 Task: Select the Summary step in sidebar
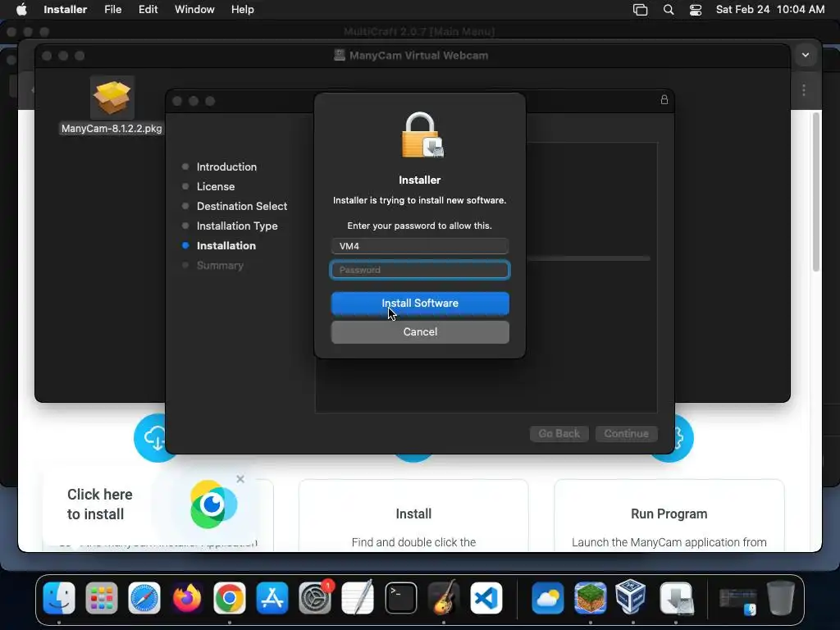220,266
